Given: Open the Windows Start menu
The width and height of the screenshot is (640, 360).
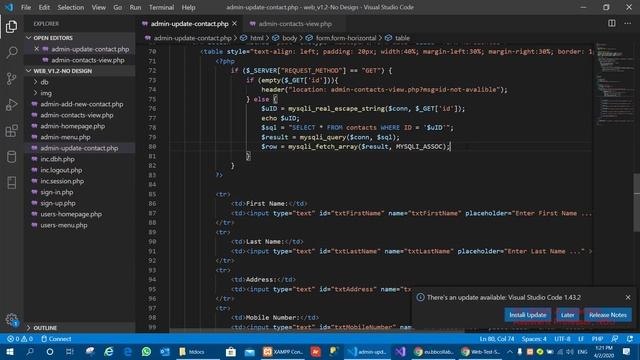Looking at the screenshot, I should 9,351.
